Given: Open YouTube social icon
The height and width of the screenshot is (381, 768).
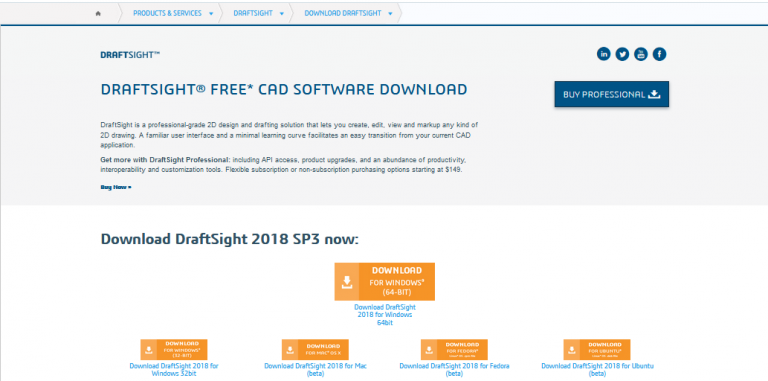Looking at the screenshot, I should click(641, 54).
